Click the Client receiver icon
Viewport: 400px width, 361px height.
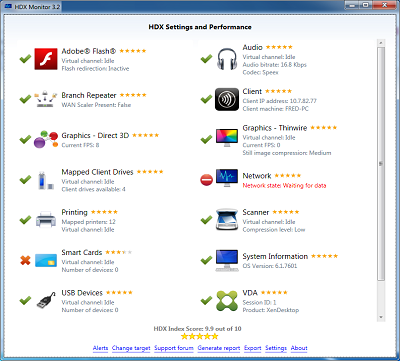227,99
